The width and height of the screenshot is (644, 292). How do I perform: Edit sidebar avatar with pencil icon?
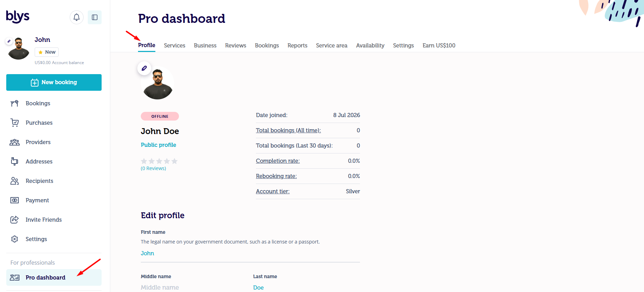click(x=9, y=41)
